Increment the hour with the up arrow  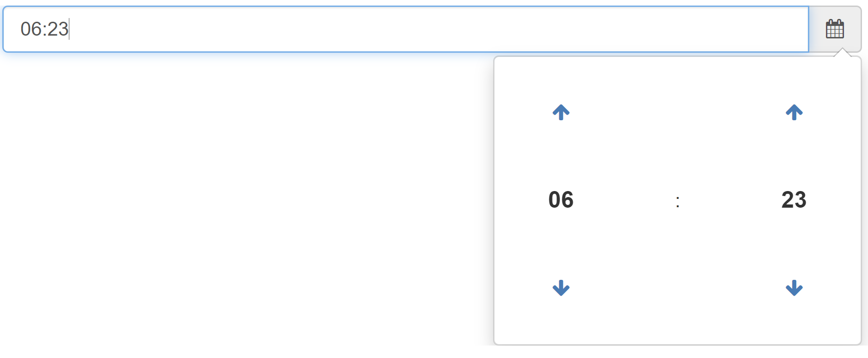pos(561,112)
